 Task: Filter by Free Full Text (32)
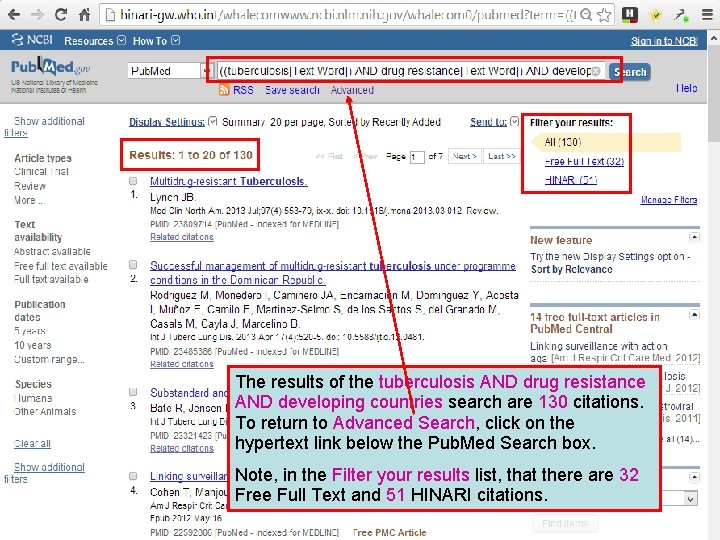click(584, 161)
